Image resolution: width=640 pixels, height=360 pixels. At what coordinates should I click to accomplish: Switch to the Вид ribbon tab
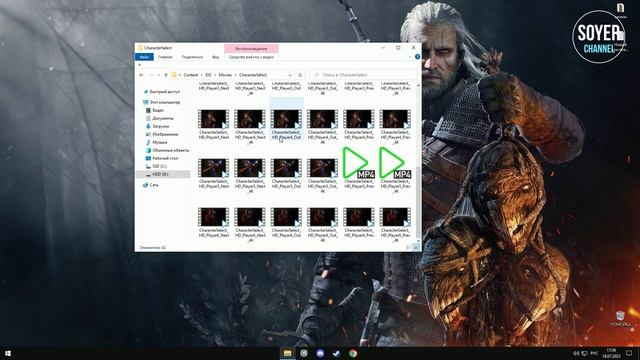pyautogui.click(x=216, y=57)
